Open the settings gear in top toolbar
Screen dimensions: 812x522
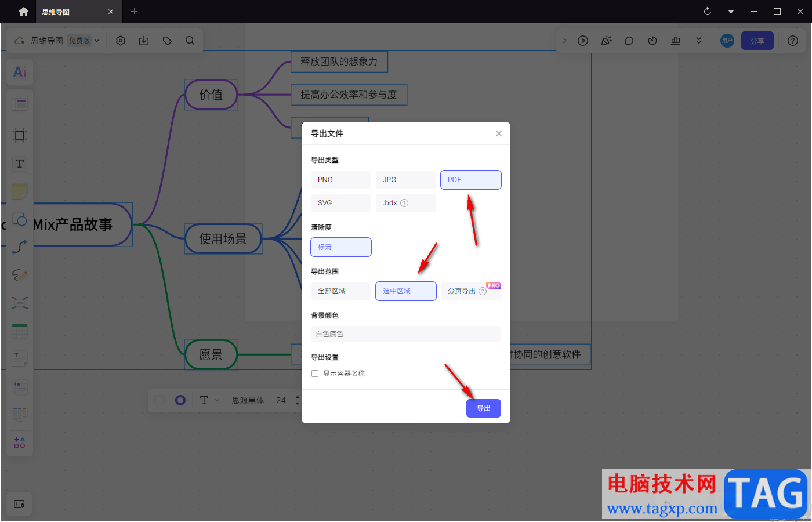(121, 41)
